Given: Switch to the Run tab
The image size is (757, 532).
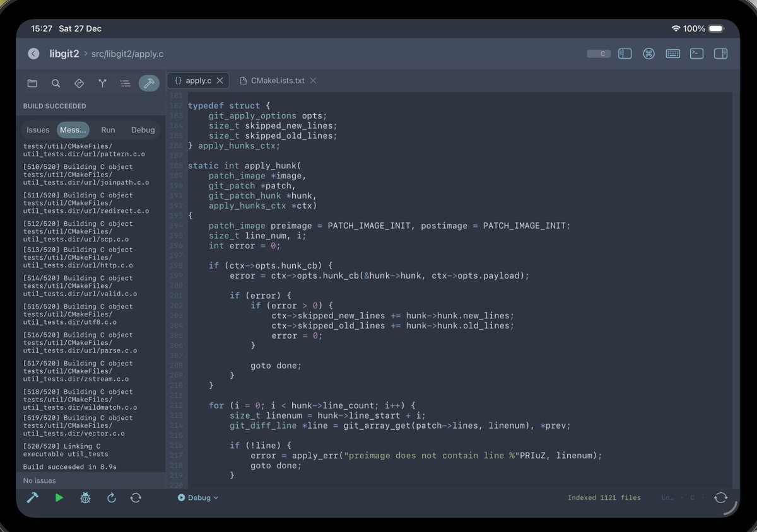Looking at the screenshot, I should tap(109, 130).
